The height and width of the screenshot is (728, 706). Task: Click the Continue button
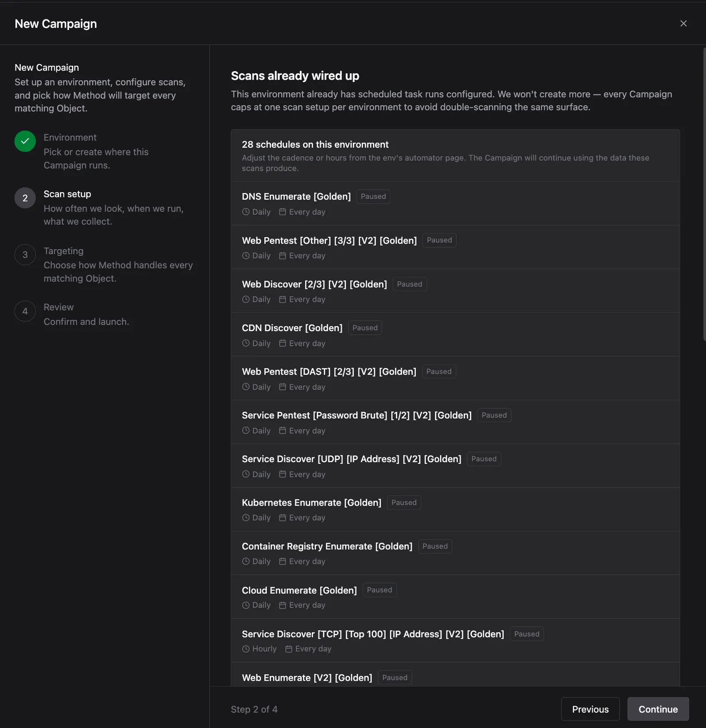658,709
